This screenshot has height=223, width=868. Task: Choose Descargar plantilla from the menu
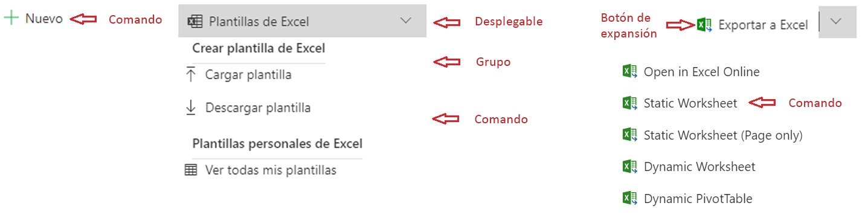click(258, 108)
